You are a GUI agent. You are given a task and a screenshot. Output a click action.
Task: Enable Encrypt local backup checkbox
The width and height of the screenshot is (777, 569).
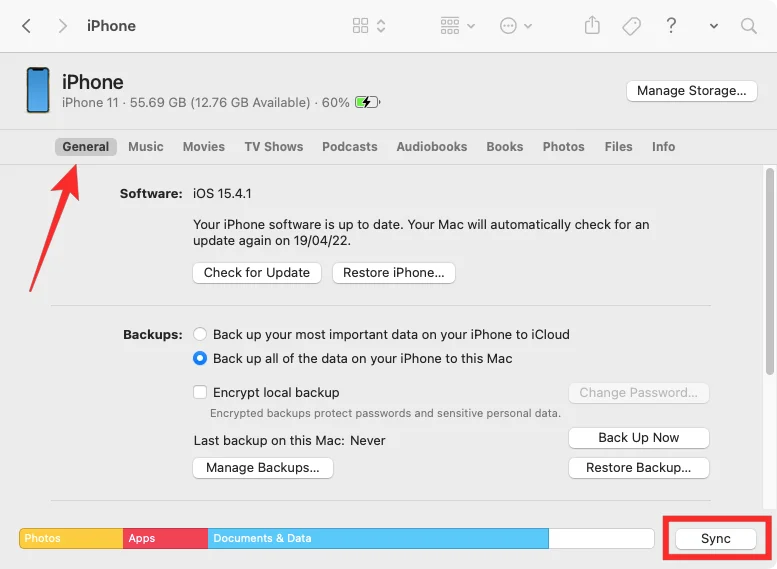201,392
